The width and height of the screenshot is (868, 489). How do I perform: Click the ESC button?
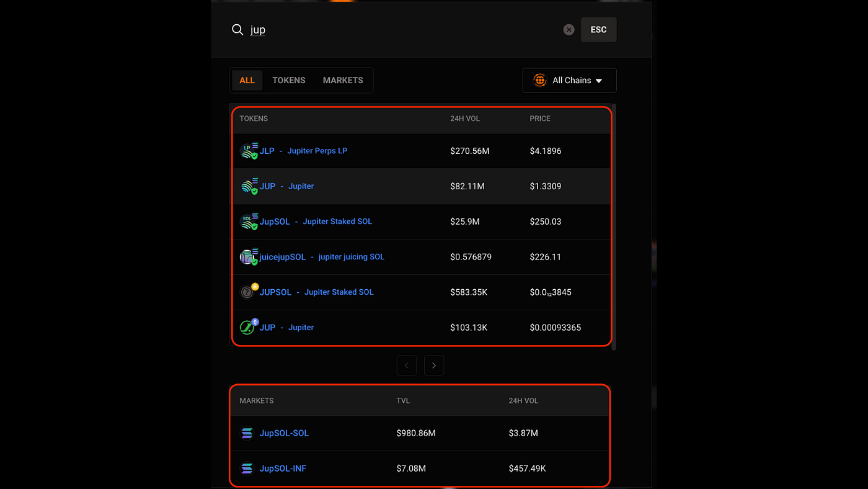pos(598,30)
